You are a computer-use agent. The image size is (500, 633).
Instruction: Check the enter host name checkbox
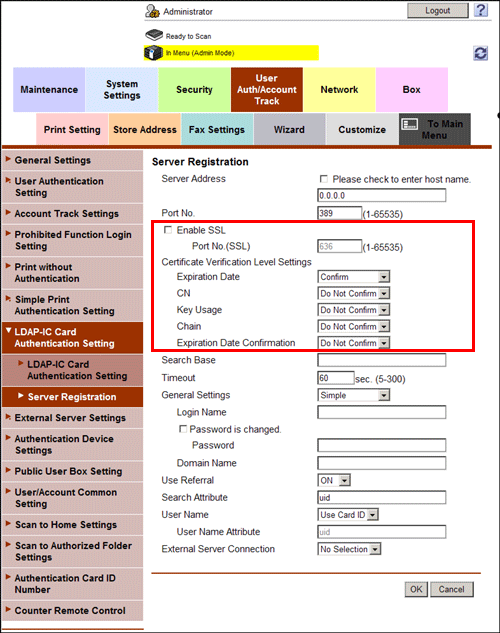323,179
